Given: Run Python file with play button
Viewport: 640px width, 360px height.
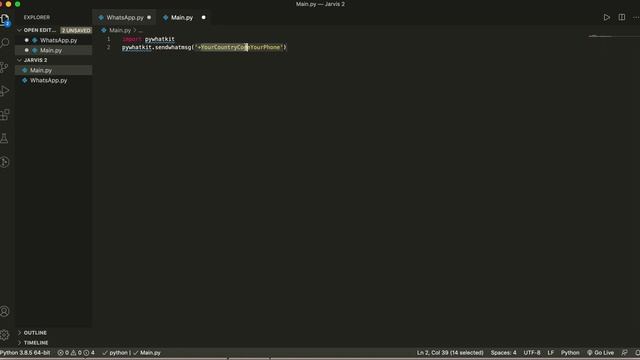Looking at the screenshot, I should 607,18.
